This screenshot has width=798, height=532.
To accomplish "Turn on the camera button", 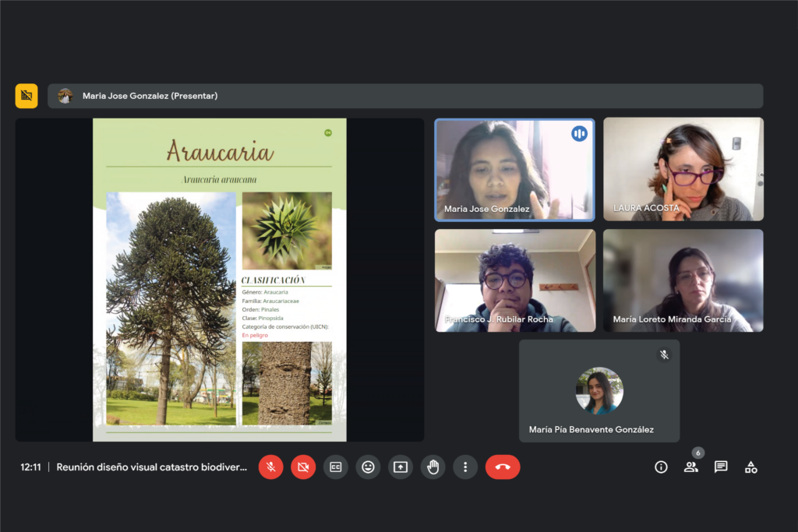I will click(x=303, y=467).
